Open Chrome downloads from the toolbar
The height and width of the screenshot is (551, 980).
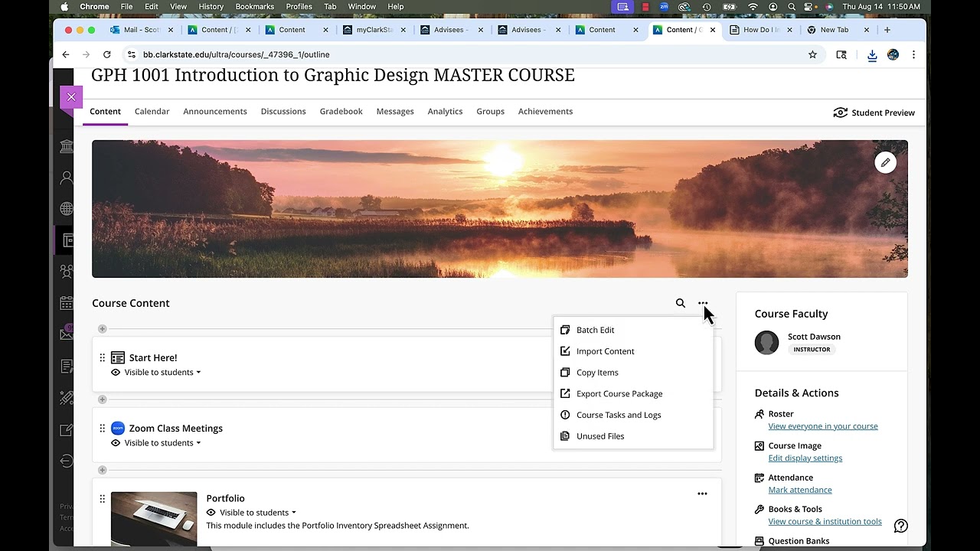[872, 54]
